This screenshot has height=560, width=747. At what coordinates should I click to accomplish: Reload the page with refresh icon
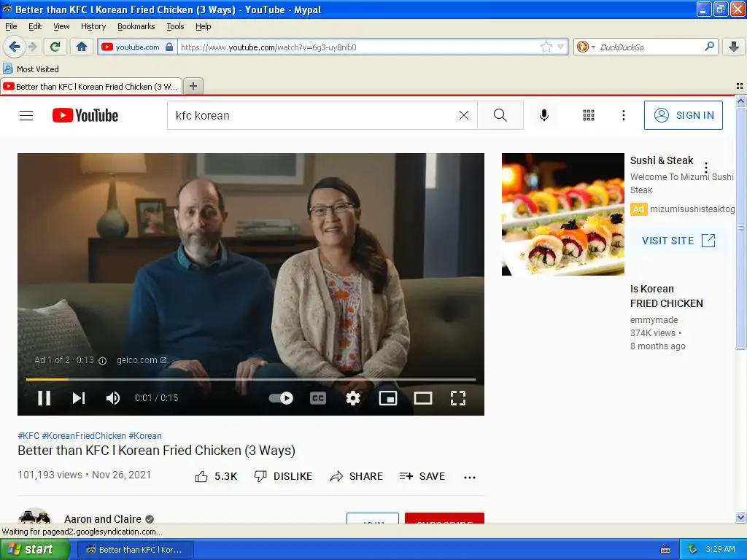pos(55,47)
